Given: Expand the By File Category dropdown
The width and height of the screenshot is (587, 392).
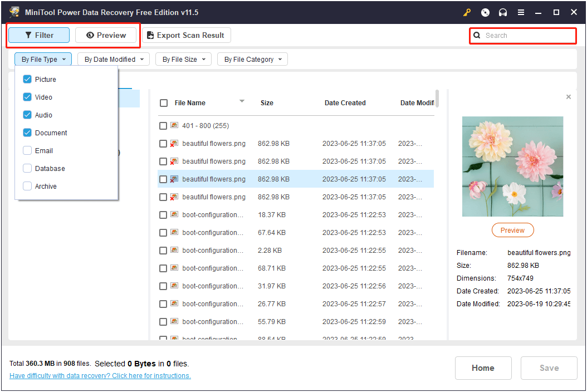Looking at the screenshot, I should [x=252, y=60].
